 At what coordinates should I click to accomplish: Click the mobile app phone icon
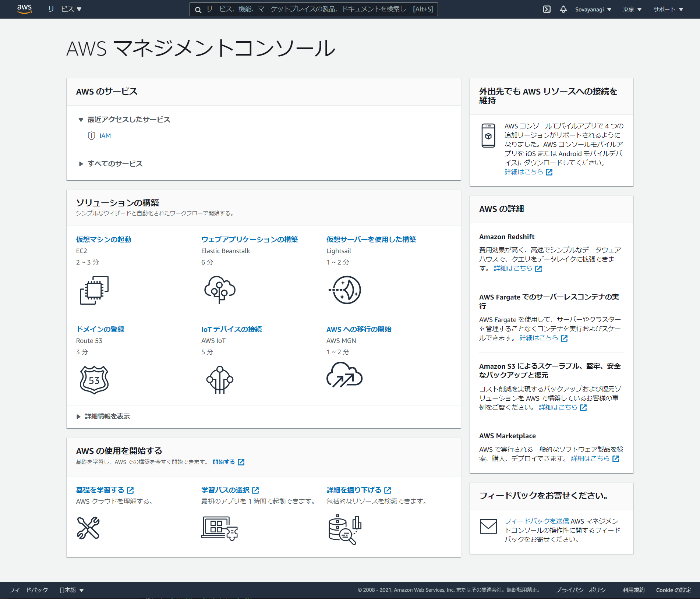click(488, 137)
